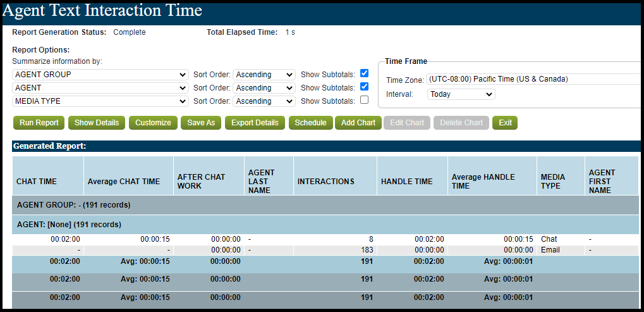Change Sort Order for AGENT row
Image resolution: width=644 pixels, height=312 pixels.
click(x=264, y=88)
